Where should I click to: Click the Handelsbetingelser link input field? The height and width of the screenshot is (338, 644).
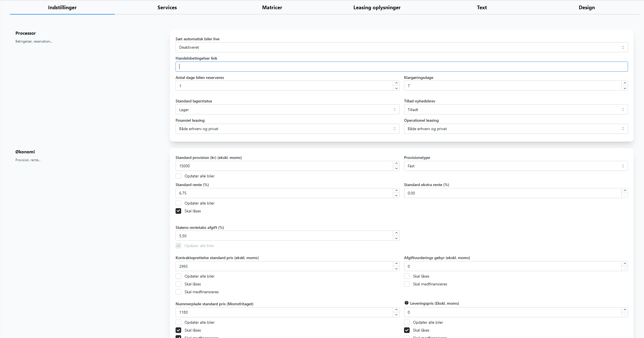tap(402, 67)
